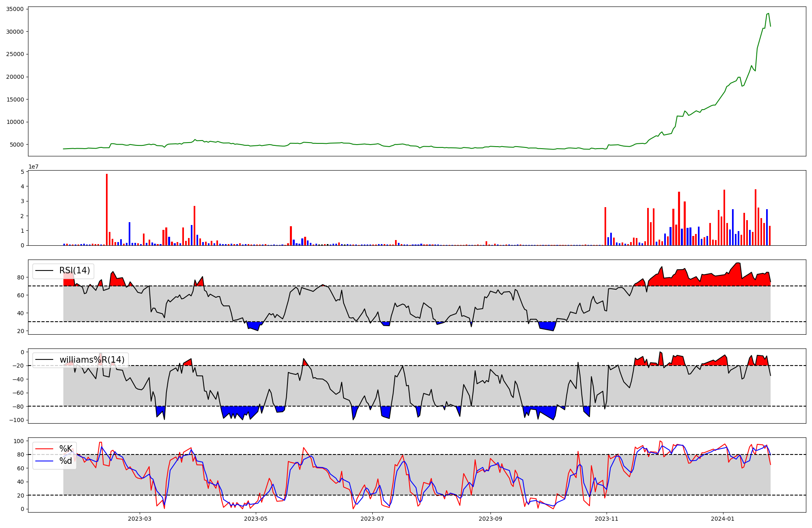Click the williams%R(14) legend label
The height and width of the screenshot is (528, 812).
pyautogui.click(x=92, y=359)
